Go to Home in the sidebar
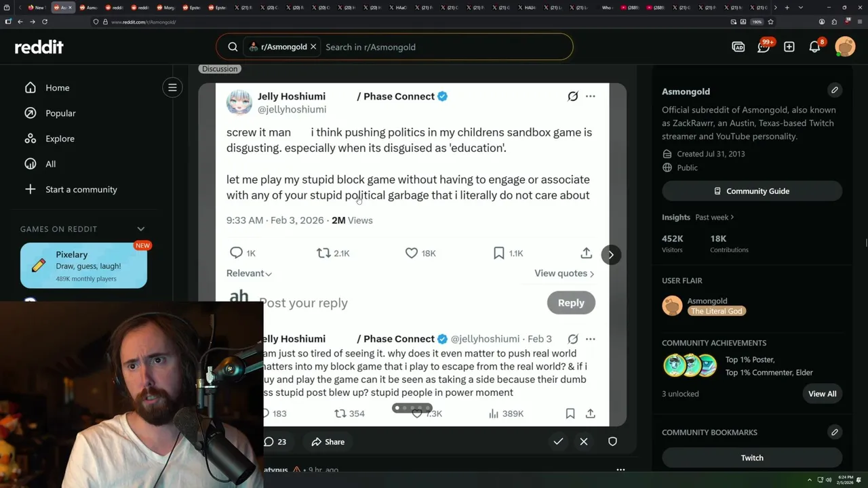 pos(57,87)
